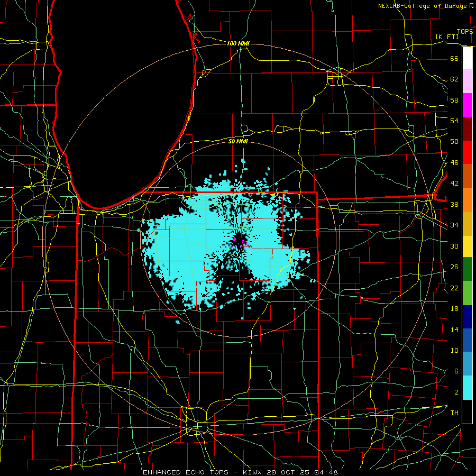This screenshot has width=476, height=476.
Task: Click the magenta legend swatch
Action: click(467, 105)
